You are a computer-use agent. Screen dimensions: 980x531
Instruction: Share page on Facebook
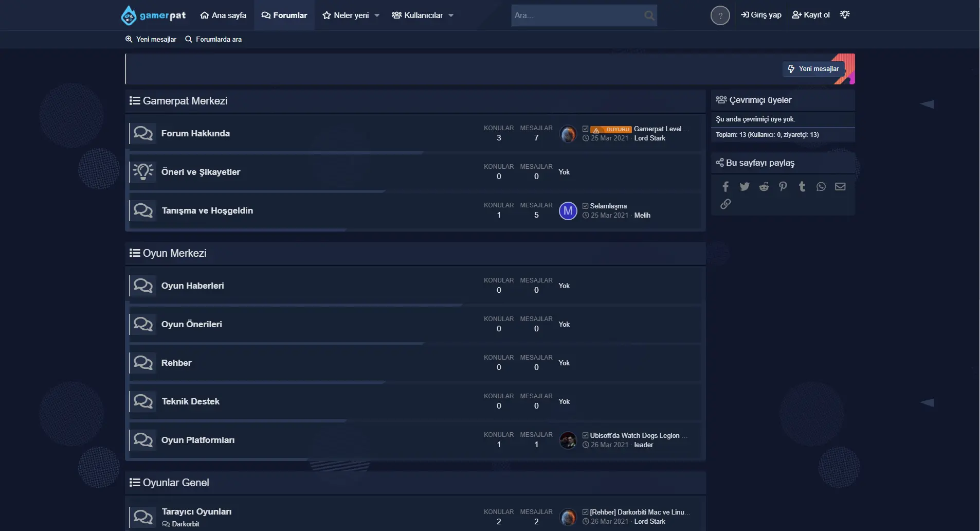(725, 187)
